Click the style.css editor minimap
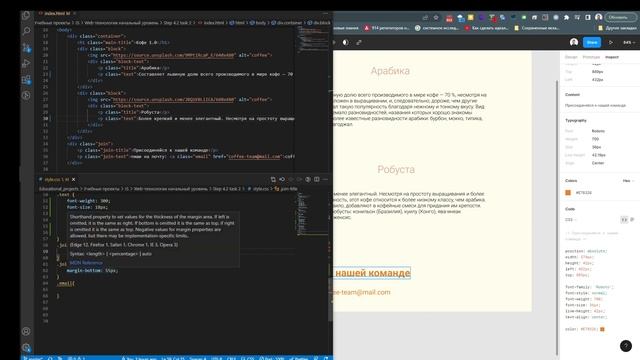 click(313, 214)
